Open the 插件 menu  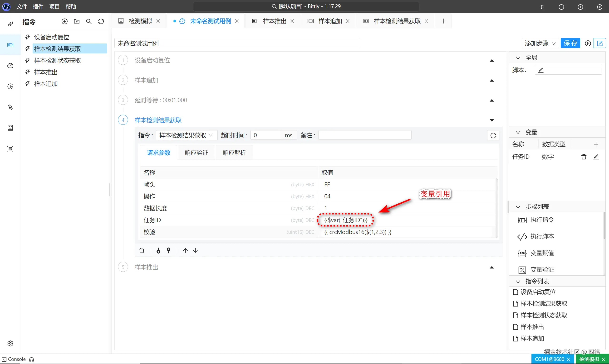pyautogui.click(x=38, y=7)
